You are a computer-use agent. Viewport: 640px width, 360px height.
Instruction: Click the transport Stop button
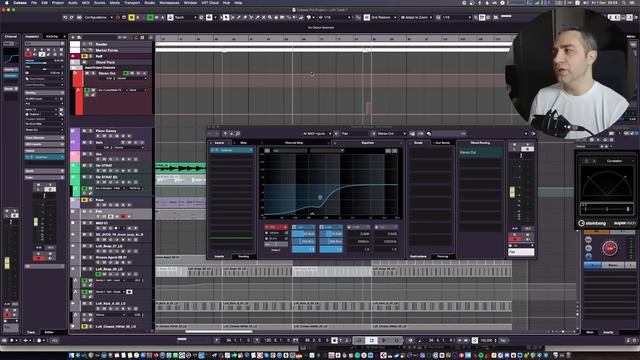click(371, 340)
